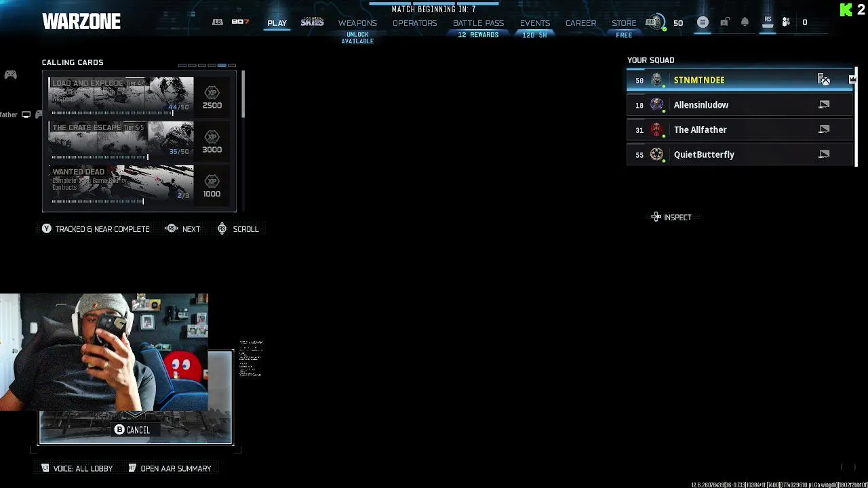Image resolution: width=868 pixels, height=488 pixels.
Task: Select Tracked & Near Complete filter
Action: (x=96, y=229)
